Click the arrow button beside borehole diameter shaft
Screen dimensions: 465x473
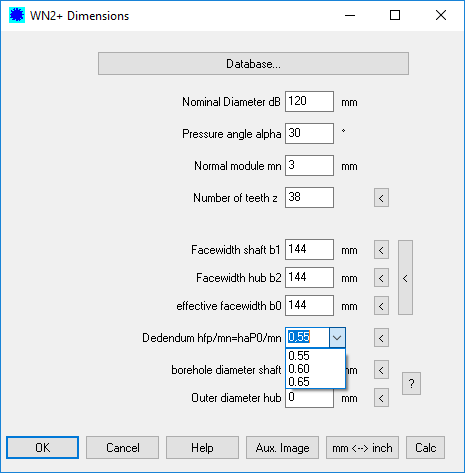click(x=381, y=370)
